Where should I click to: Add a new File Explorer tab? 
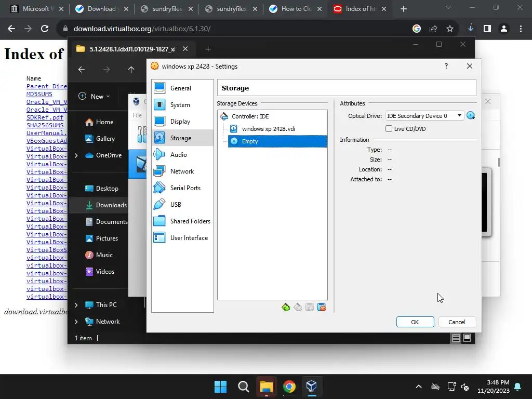[208, 49]
